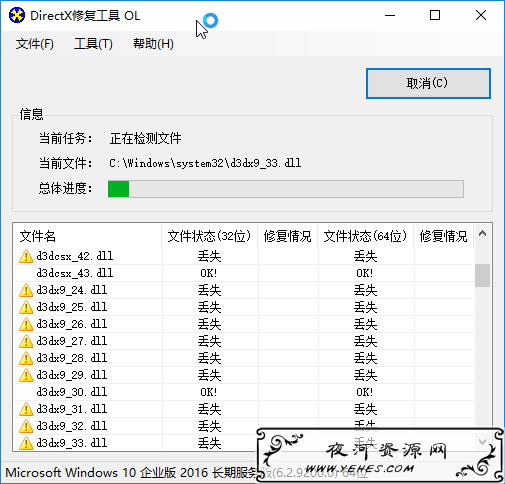The image size is (505, 484).
Task: Click warning icon beside d3dx9_29.dll
Action: (x=26, y=375)
